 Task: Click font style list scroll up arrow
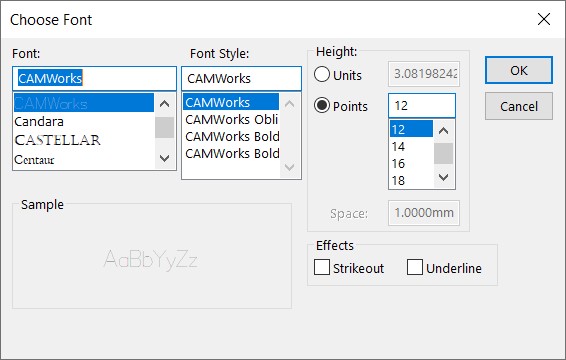289,104
